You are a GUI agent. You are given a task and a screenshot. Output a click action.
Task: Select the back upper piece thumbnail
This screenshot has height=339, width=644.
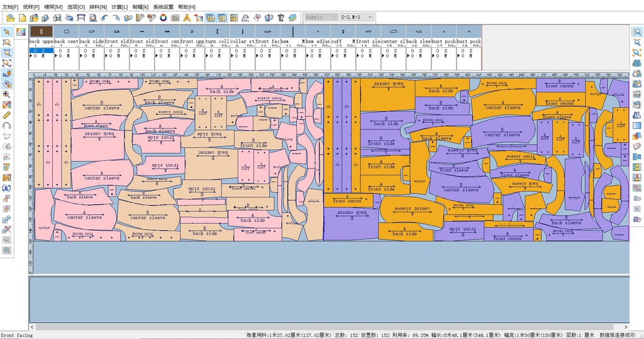pos(41,31)
